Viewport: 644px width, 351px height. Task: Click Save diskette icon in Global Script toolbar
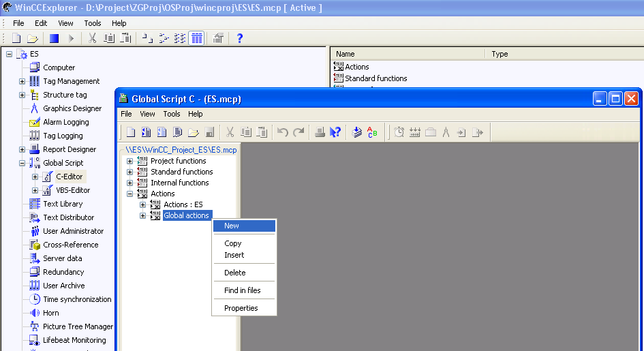[209, 132]
